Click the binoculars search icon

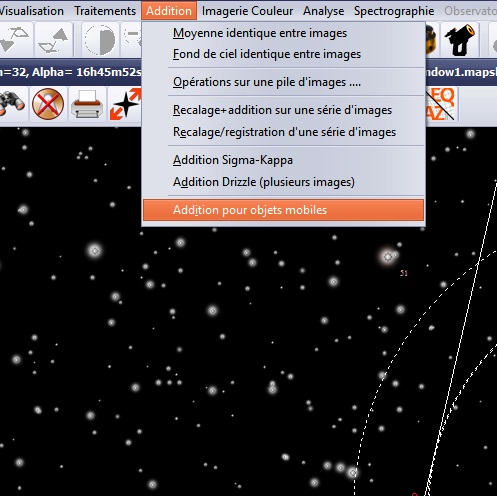pos(12,104)
